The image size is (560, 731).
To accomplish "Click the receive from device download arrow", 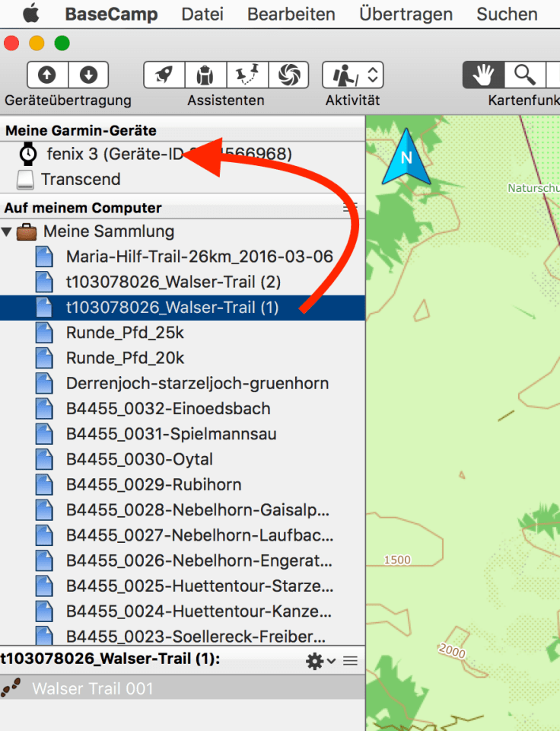I will 88,75.
